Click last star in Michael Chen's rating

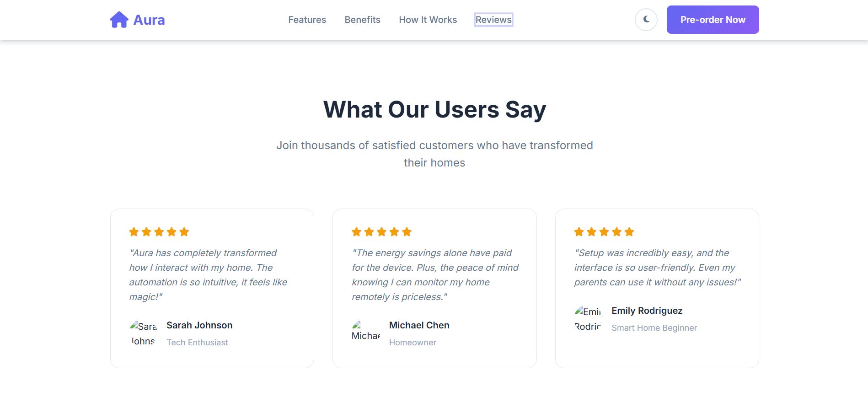(407, 232)
